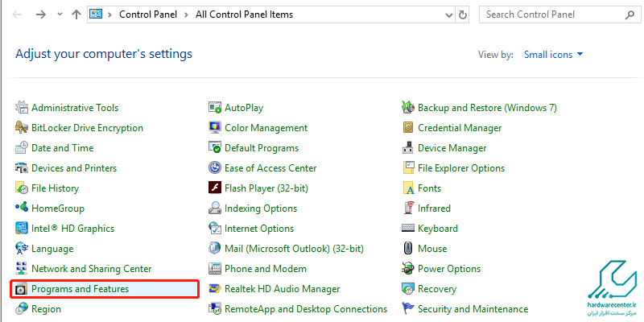Click the Color Management monitor icon
Image resolution: width=644 pixels, height=322 pixels.
tap(215, 128)
